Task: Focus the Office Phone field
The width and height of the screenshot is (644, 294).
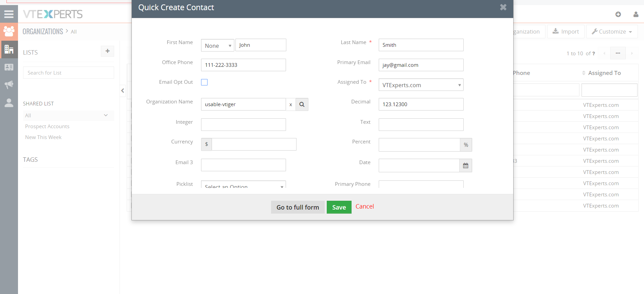Action: (x=244, y=65)
